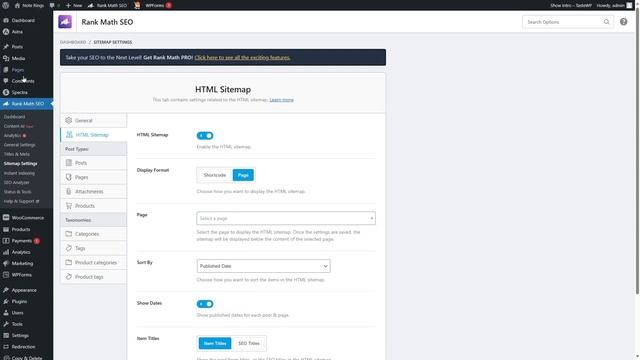Screen dimensions: 640x360
Task: Click the Astra sidebar icon
Action: [6, 32]
